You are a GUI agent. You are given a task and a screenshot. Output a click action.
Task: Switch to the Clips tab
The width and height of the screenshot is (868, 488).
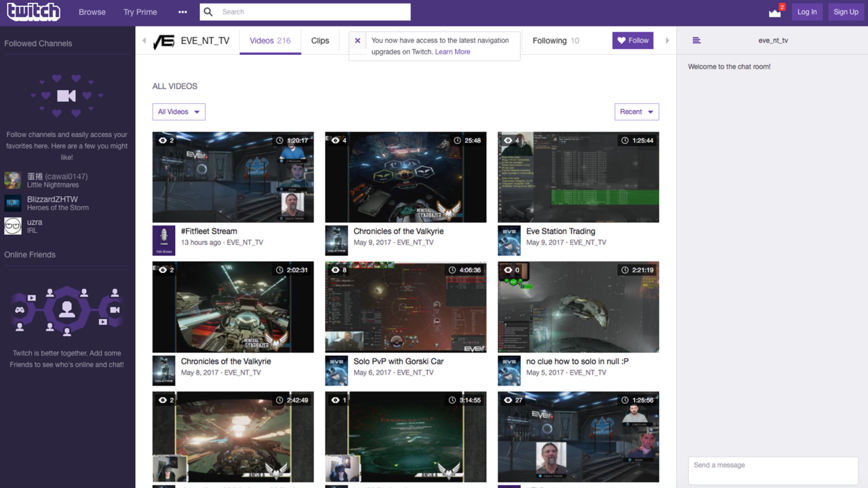point(320,41)
